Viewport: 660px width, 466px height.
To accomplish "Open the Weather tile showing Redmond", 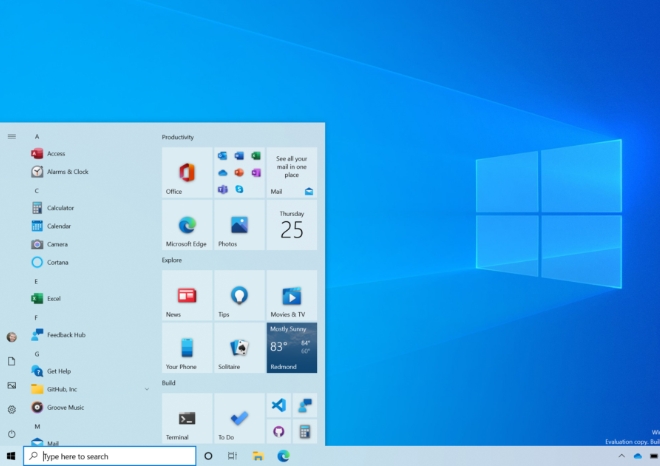I will tap(291, 348).
